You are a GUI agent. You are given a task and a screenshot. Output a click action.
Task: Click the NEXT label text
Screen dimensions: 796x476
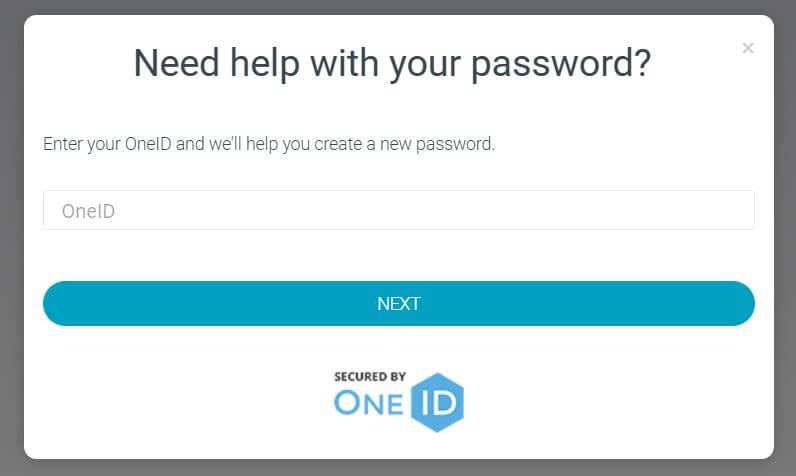point(399,304)
